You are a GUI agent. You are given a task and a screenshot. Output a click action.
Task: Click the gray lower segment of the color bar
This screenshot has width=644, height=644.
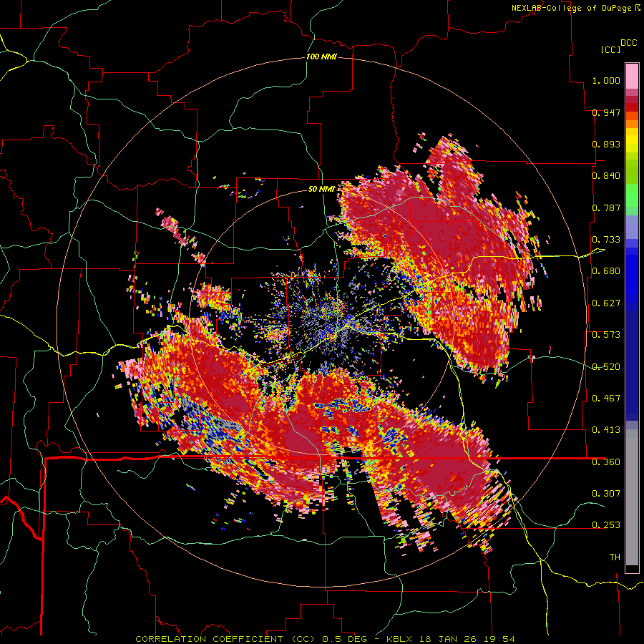point(632,497)
